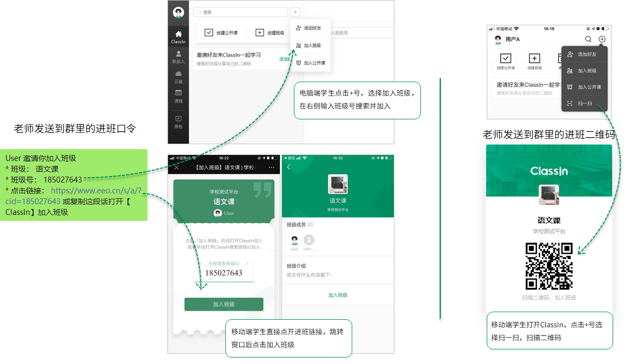The image size is (638, 364).
Task: Select 加入班级 in desktop dropdown menu
Action: pos(309,45)
